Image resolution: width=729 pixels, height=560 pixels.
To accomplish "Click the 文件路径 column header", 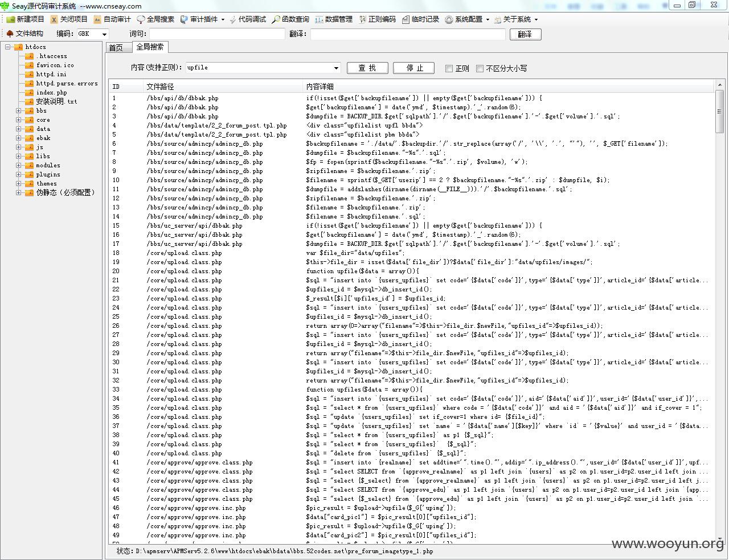I will (223, 87).
